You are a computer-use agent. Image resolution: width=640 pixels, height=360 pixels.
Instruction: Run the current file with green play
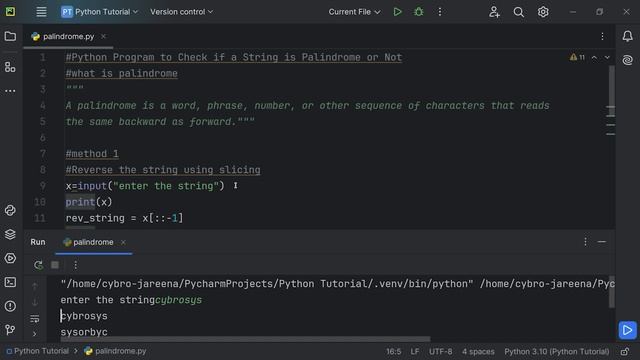[x=397, y=12]
